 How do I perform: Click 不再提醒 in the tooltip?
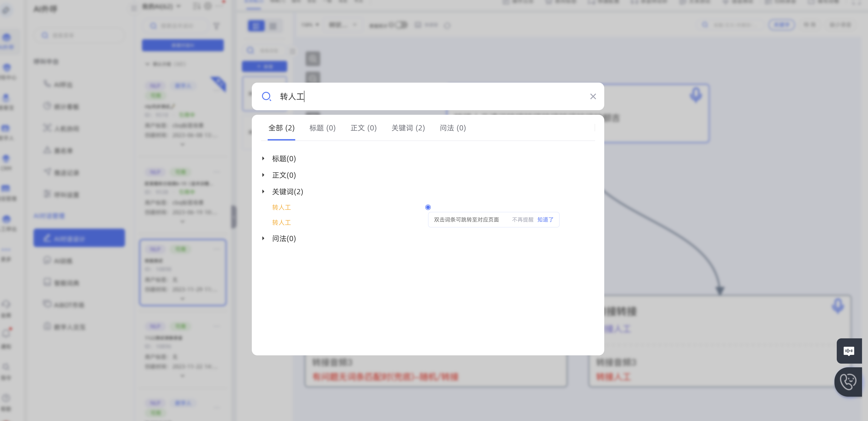(523, 220)
